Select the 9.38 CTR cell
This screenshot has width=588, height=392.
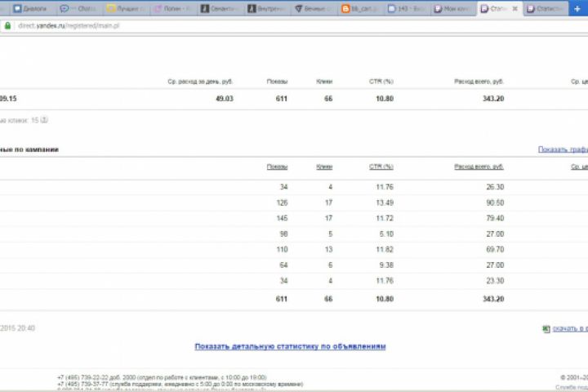point(386,265)
